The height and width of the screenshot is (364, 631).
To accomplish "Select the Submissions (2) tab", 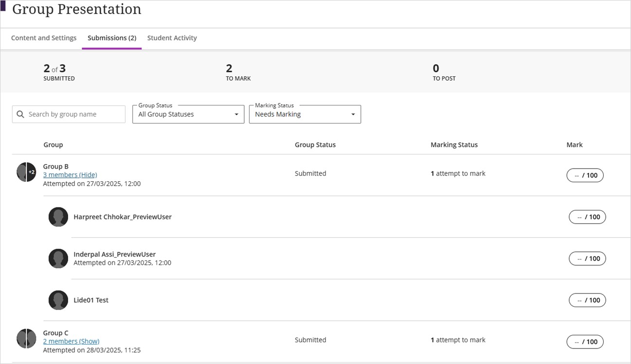I will (112, 38).
